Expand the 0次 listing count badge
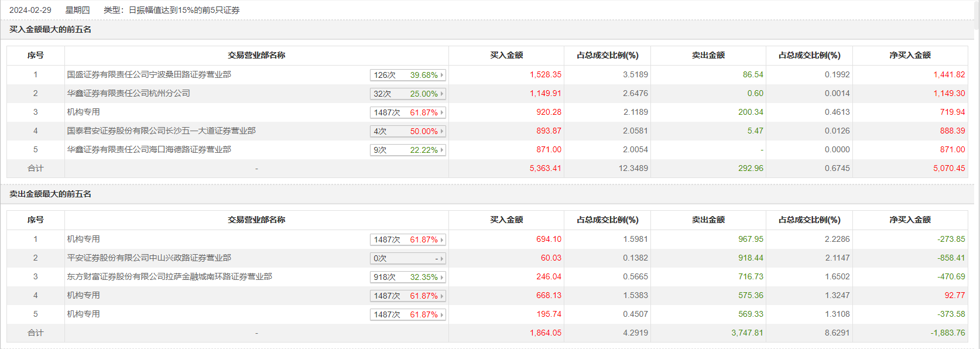Screen dimensions: 980x349 click(x=408, y=258)
